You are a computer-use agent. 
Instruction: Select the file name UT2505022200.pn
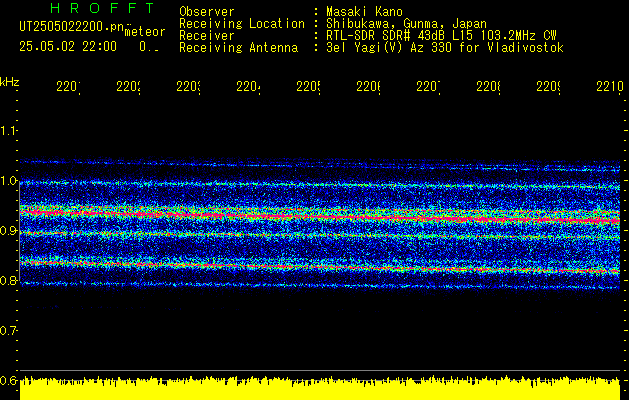(71, 26)
